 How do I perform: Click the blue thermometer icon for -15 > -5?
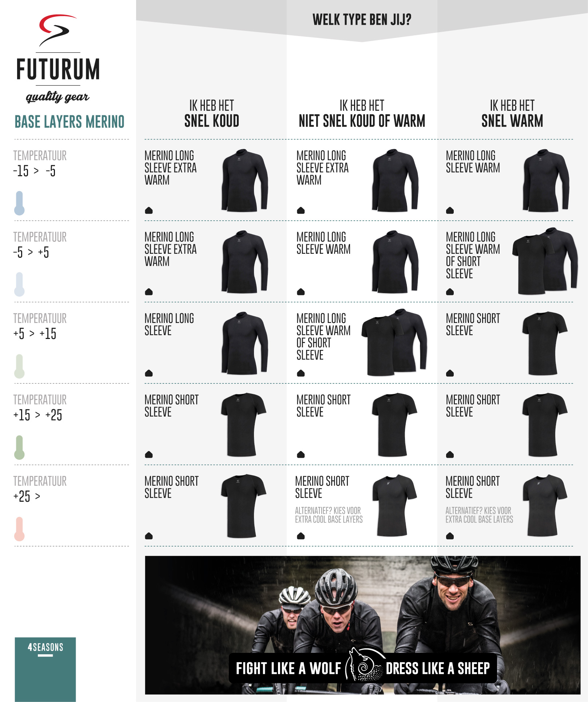tap(19, 203)
